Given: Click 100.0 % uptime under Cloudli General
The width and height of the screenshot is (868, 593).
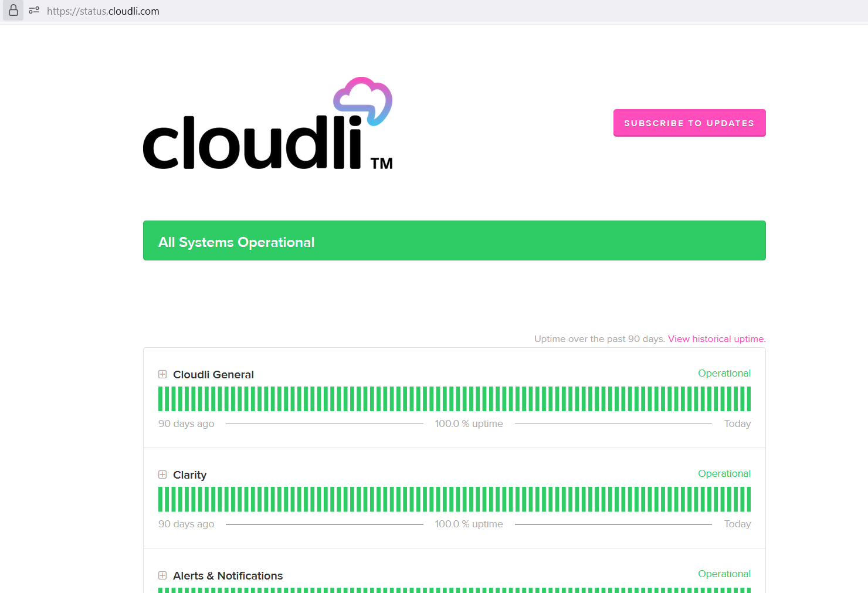Looking at the screenshot, I should pyautogui.click(x=469, y=423).
